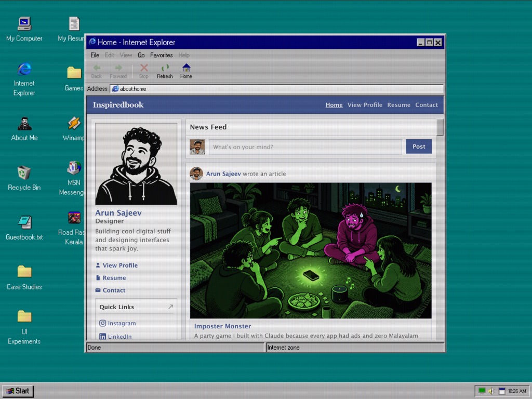The width and height of the screenshot is (532, 399).
Task: Click the Home toolbar icon
Action: point(187,68)
